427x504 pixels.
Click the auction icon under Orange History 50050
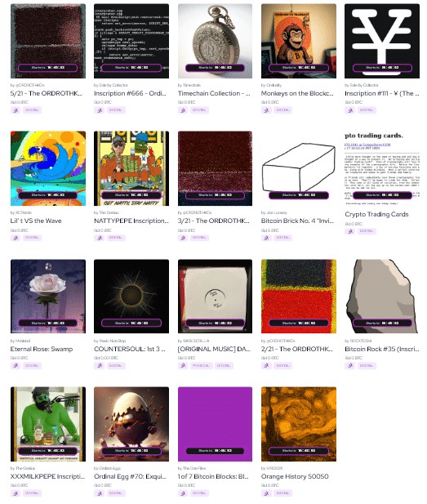pos(266,493)
